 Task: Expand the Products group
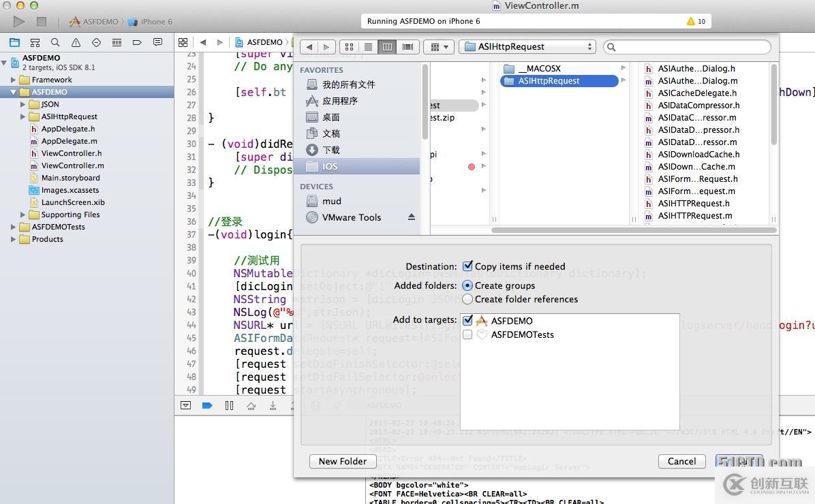click(x=14, y=240)
